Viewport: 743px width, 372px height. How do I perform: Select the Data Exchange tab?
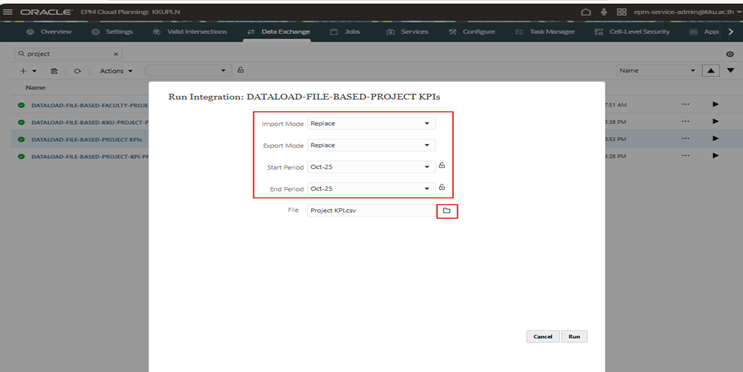[x=279, y=32]
